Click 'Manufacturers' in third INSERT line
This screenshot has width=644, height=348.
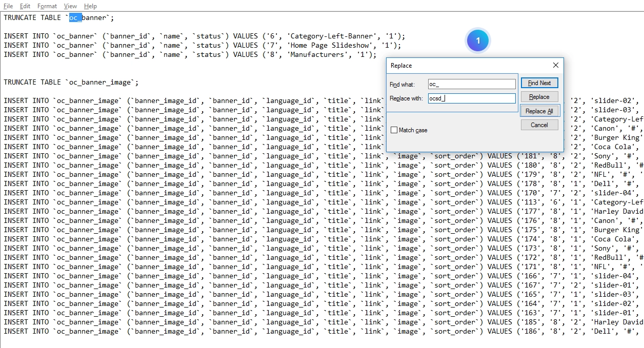pos(317,54)
